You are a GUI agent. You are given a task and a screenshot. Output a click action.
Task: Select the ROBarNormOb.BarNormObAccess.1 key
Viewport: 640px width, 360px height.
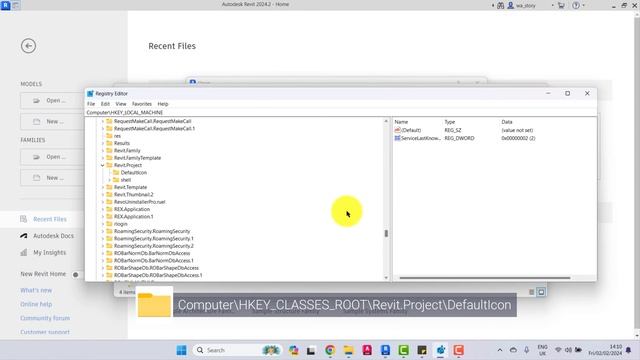click(x=153, y=261)
